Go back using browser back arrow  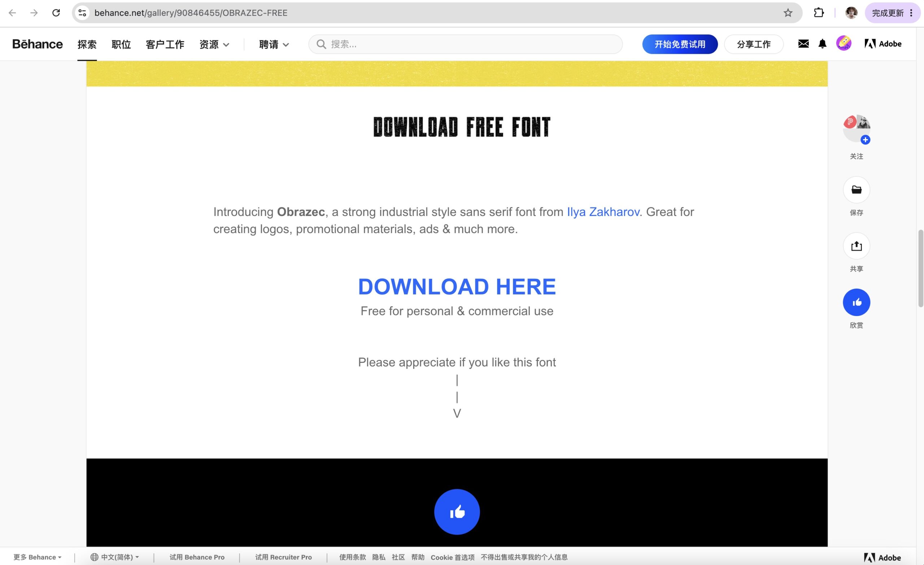[x=12, y=13]
